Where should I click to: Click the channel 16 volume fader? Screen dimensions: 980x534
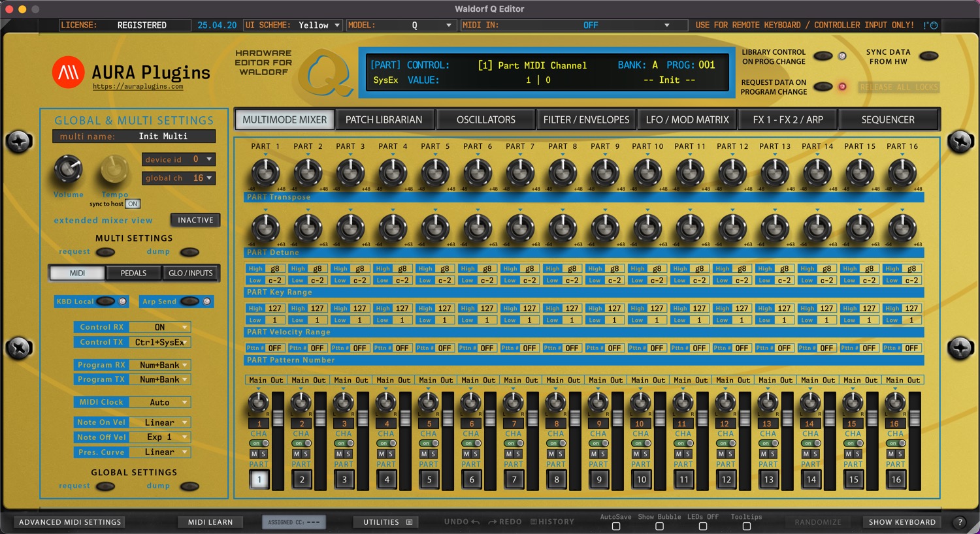pos(915,418)
